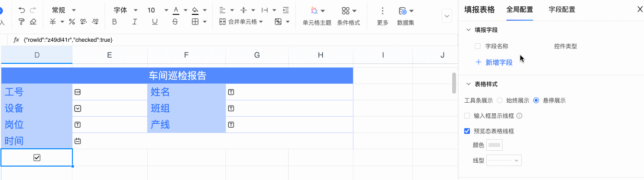Select column D header

37,55
